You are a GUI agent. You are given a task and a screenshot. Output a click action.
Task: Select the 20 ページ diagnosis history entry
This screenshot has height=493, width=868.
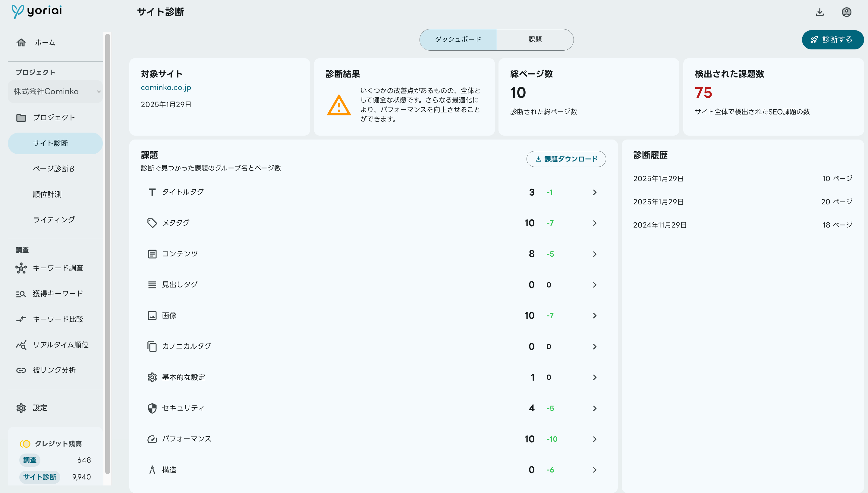(743, 202)
